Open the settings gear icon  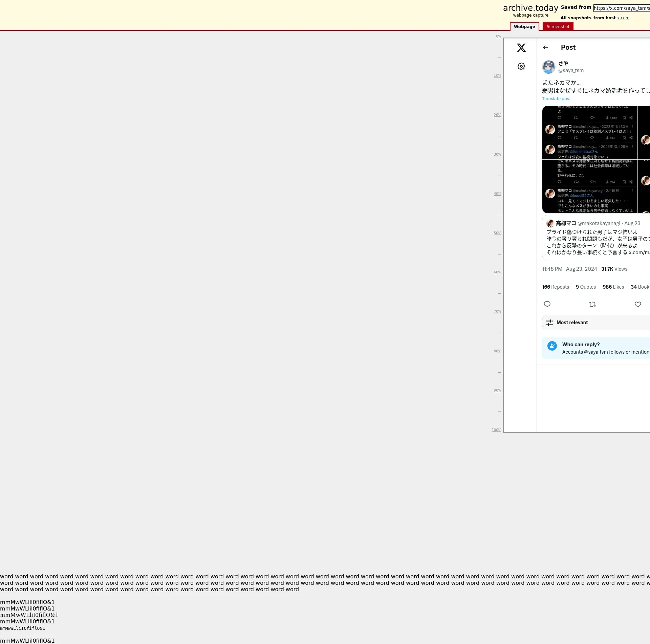[521, 66]
